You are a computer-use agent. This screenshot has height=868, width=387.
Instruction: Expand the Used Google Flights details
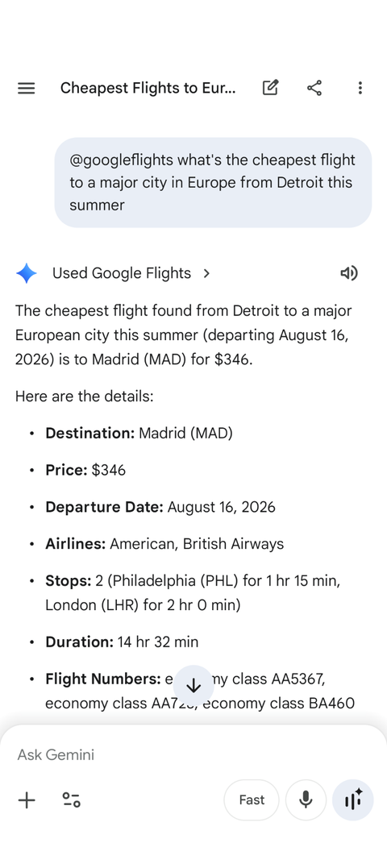pos(131,273)
